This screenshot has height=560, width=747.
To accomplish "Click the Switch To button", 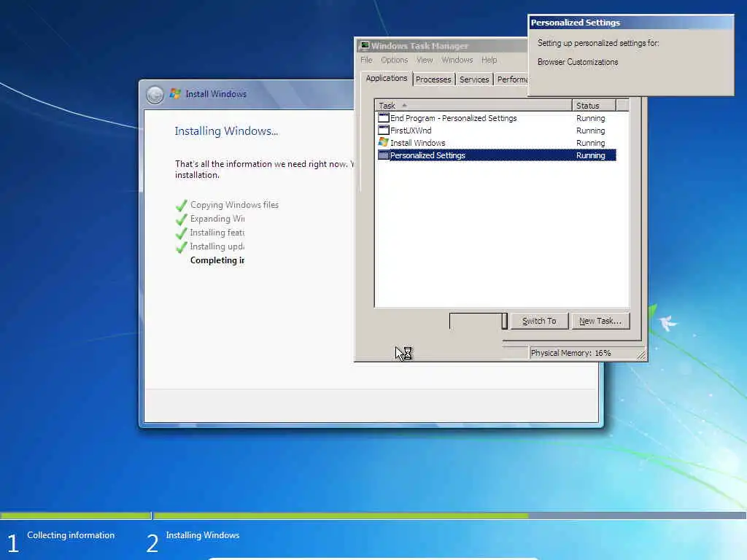I will 539,321.
